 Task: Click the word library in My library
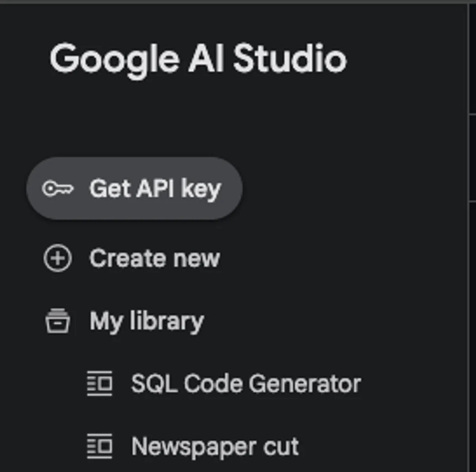[x=167, y=321]
